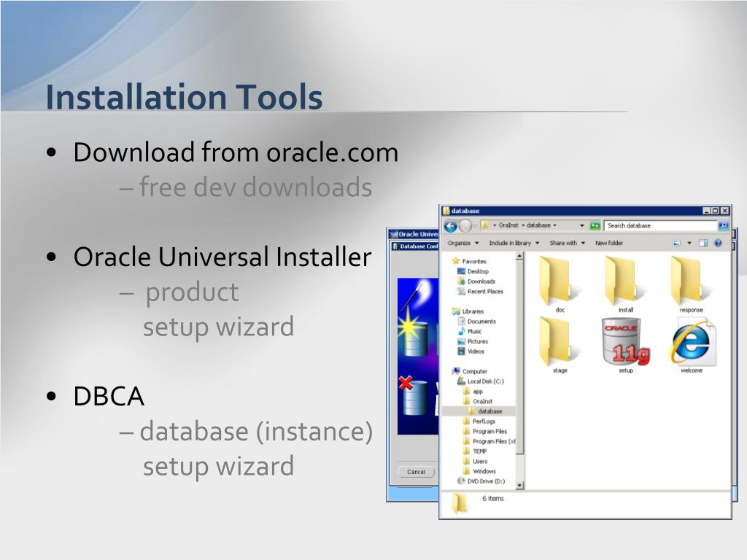Click the navigation pane scroll up arrow

pos(519,256)
